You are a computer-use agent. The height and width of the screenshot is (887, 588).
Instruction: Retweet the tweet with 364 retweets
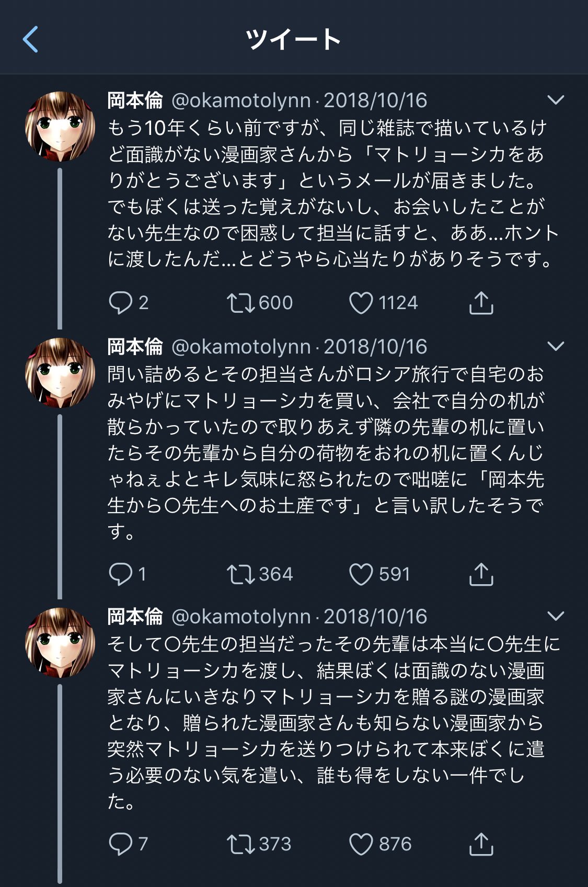(x=240, y=574)
